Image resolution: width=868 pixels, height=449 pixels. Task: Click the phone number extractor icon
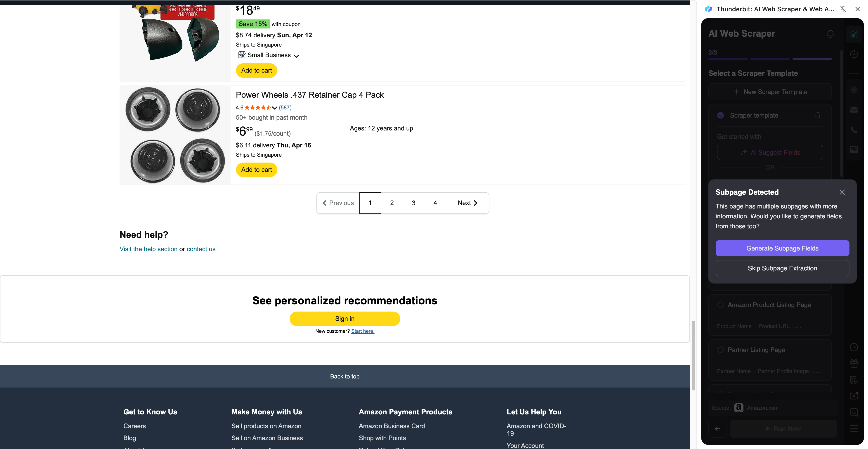[x=854, y=130]
